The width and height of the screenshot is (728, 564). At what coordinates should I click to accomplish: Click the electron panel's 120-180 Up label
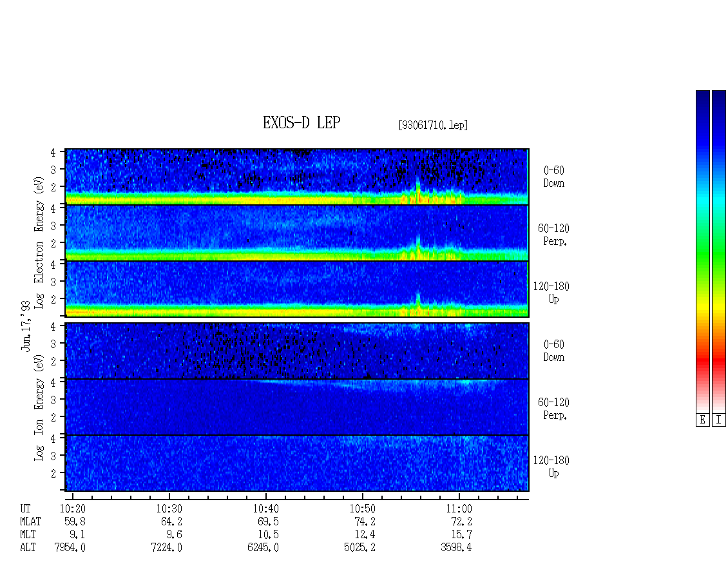[551, 293]
